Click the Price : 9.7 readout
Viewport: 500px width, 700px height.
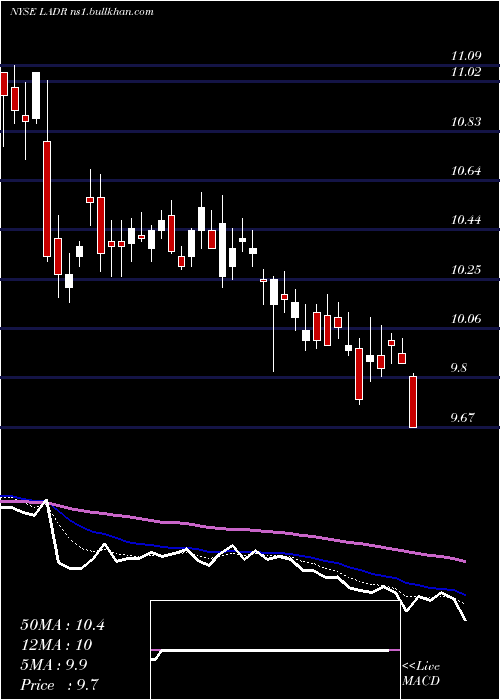57,685
